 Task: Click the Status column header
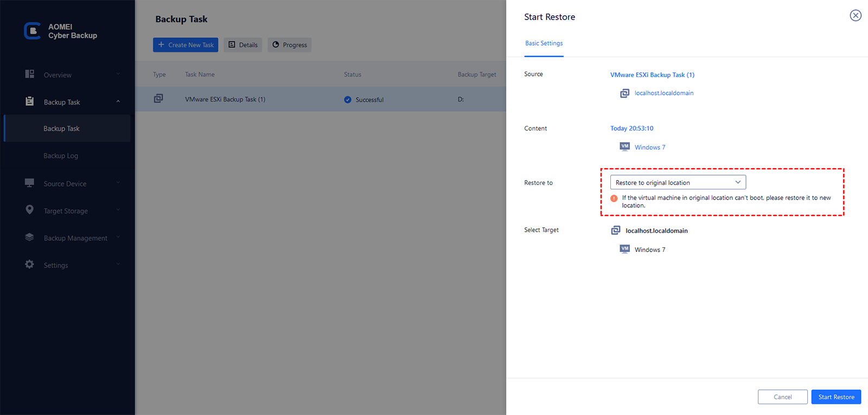point(353,75)
